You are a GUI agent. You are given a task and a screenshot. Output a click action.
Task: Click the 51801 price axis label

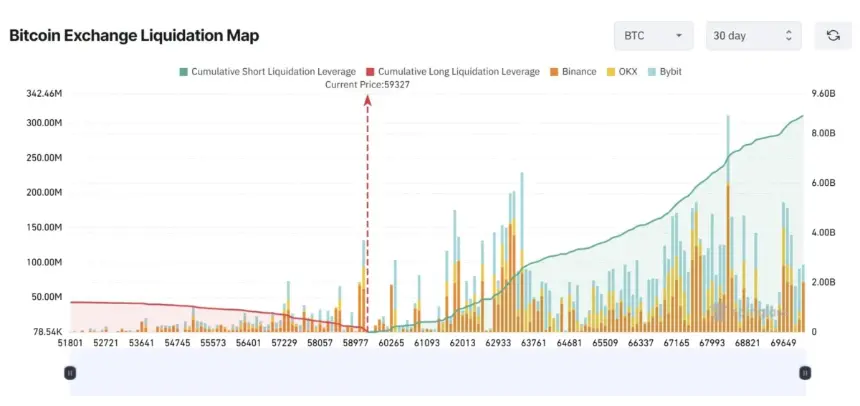click(x=70, y=343)
